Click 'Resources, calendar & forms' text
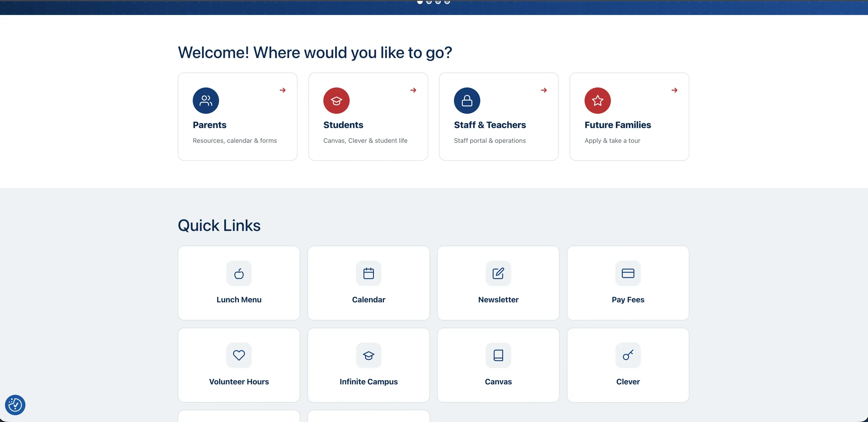This screenshot has width=868, height=422. [x=235, y=140]
